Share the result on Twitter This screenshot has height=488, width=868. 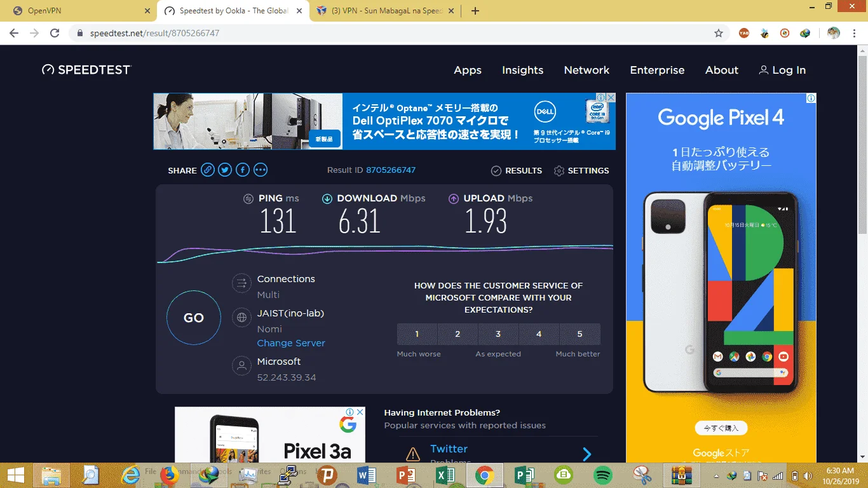coord(225,170)
